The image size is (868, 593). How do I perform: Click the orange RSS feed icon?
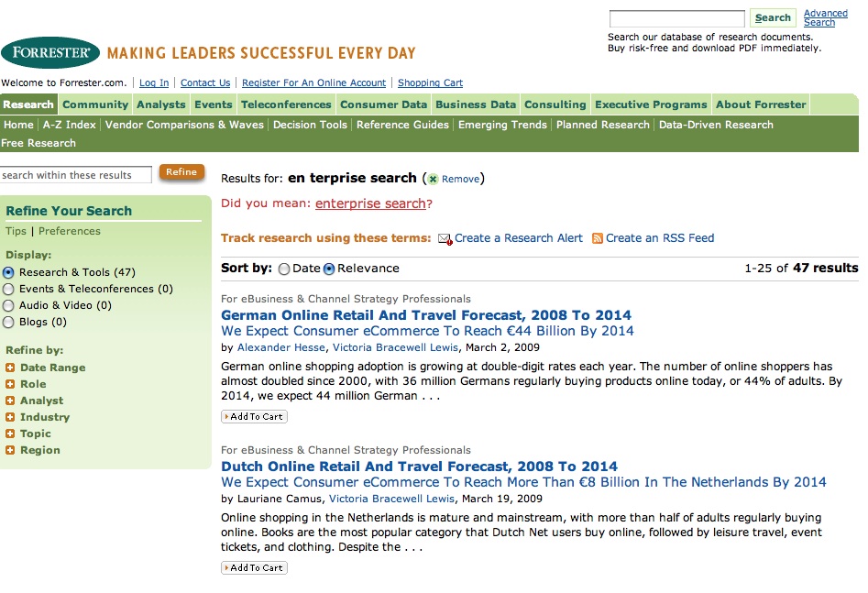click(598, 238)
